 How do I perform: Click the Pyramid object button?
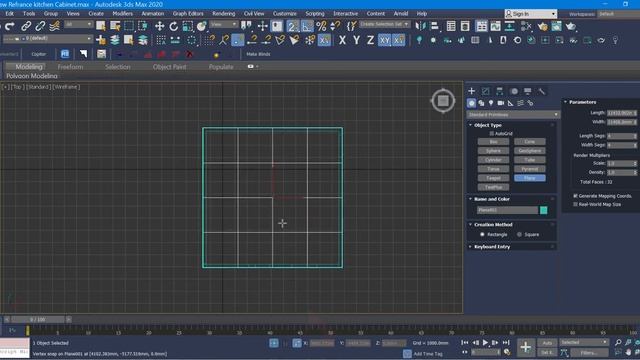coord(529,169)
